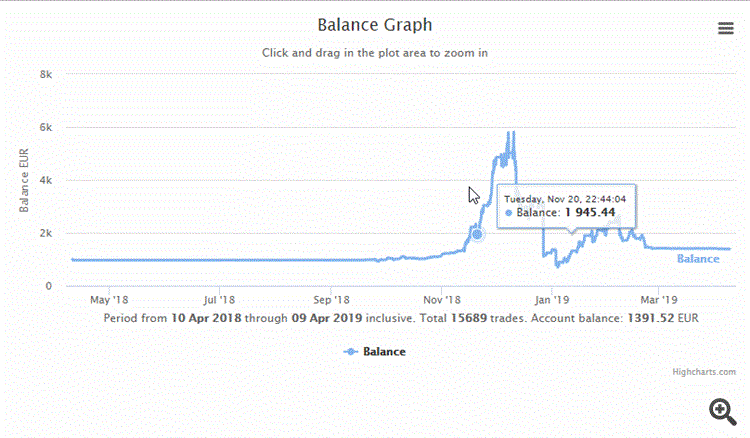Click the magnifying glass zoom icon
The image size is (750, 438).
click(x=723, y=412)
